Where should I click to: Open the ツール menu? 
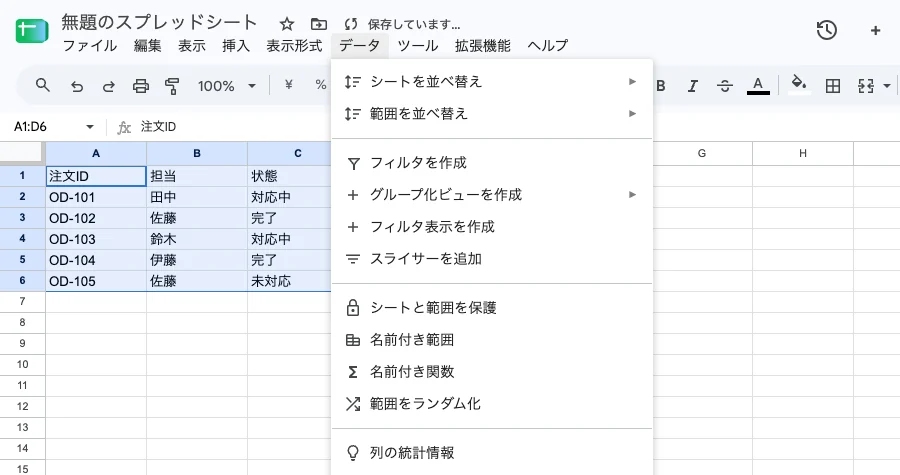point(418,45)
